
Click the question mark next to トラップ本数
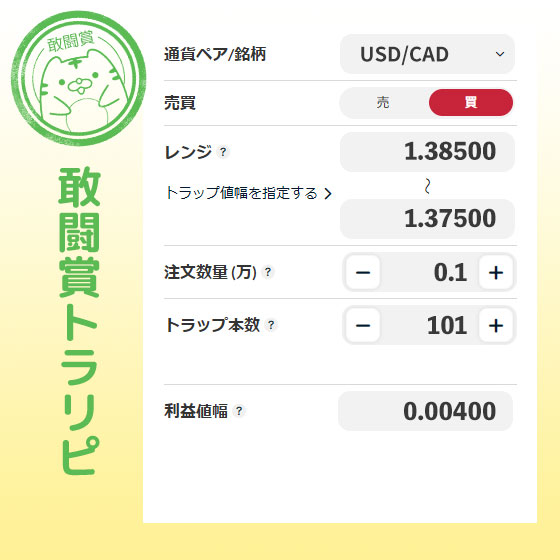tap(271, 325)
